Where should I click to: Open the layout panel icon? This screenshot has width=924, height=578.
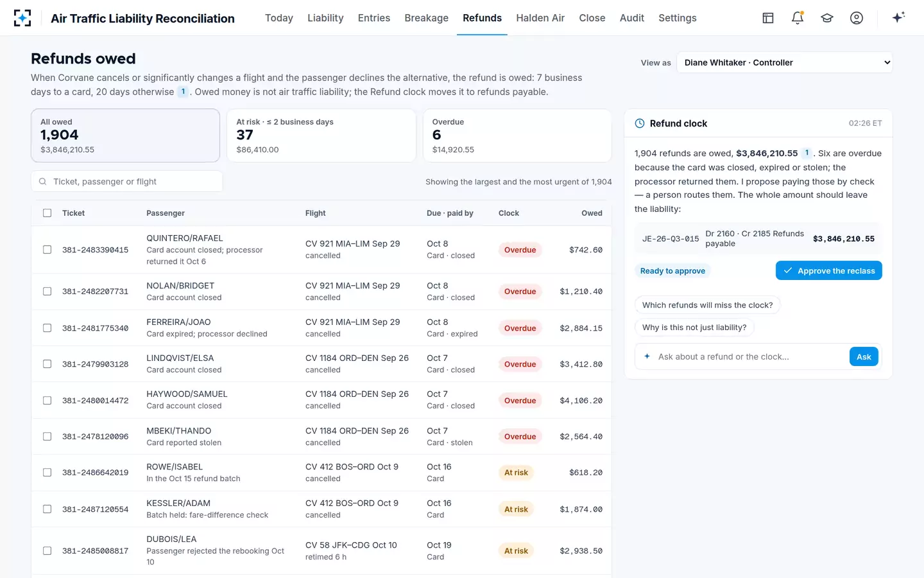[768, 18]
